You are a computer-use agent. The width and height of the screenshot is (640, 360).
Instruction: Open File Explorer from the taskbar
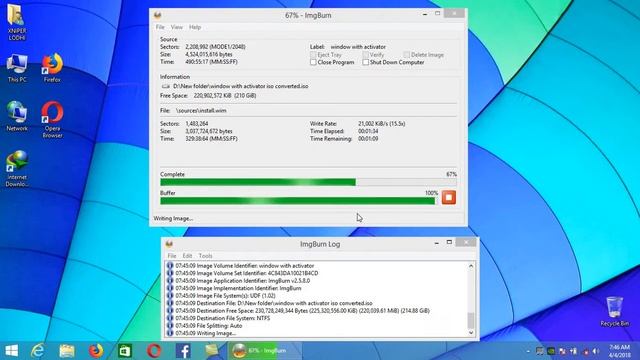pyautogui.click(x=67, y=351)
